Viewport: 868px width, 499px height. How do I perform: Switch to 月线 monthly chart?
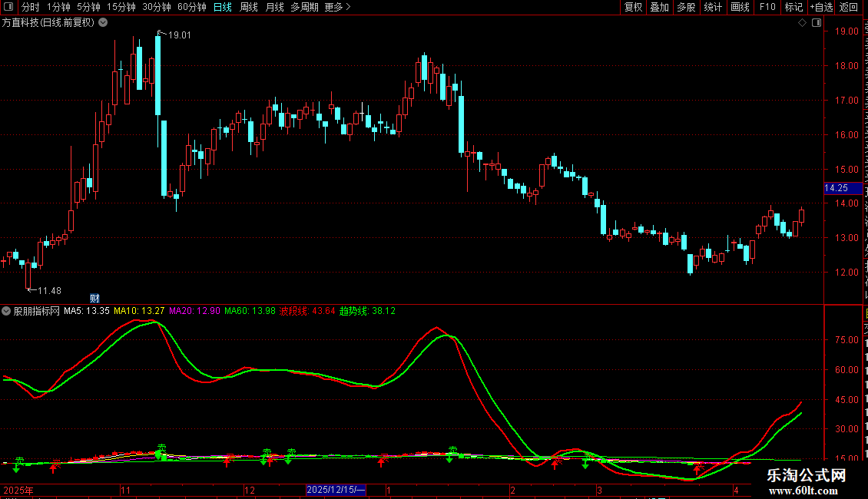(274, 7)
